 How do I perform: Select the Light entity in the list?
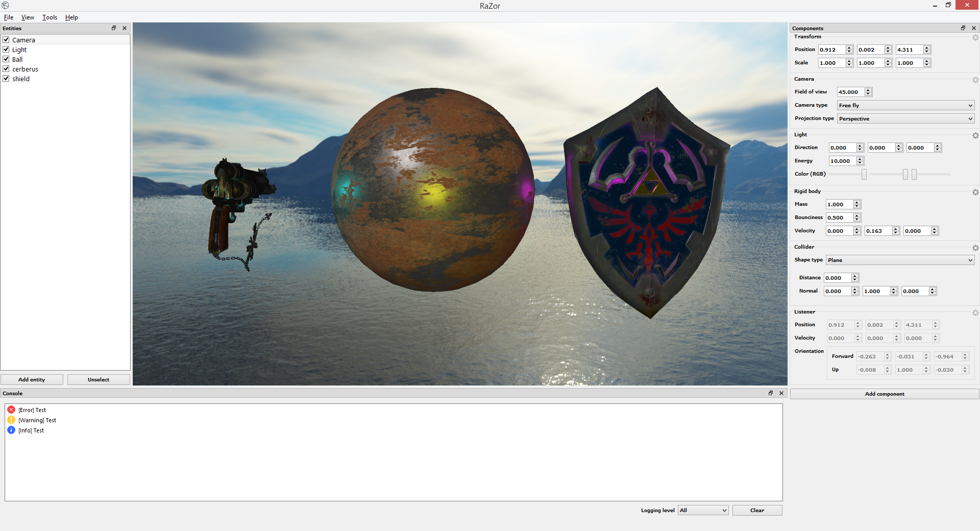tap(65, 50)
